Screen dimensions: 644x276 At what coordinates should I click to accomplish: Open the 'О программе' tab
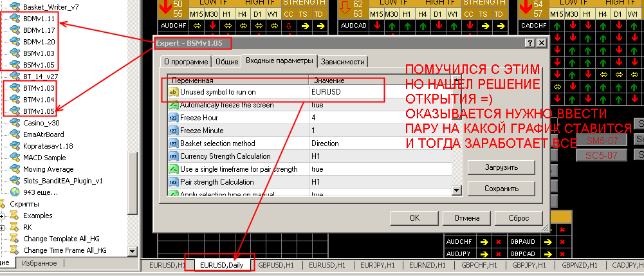(x=186, y=62)
